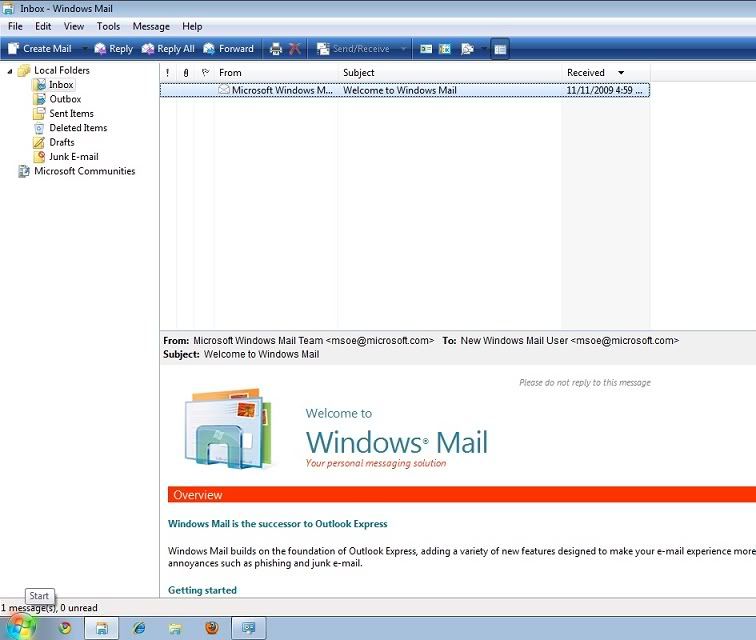756x640 pixels.
Task: Sort by the Flag column header
Action: (205, 73)
